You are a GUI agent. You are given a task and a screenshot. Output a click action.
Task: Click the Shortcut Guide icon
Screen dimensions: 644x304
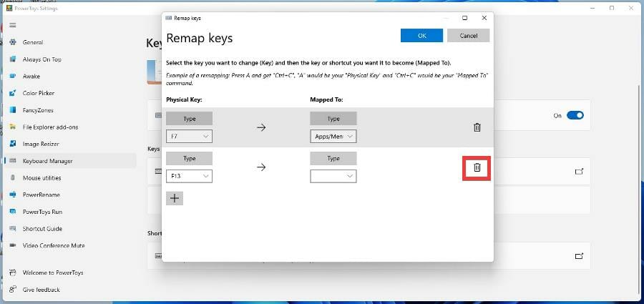click(x=13, y=228)
